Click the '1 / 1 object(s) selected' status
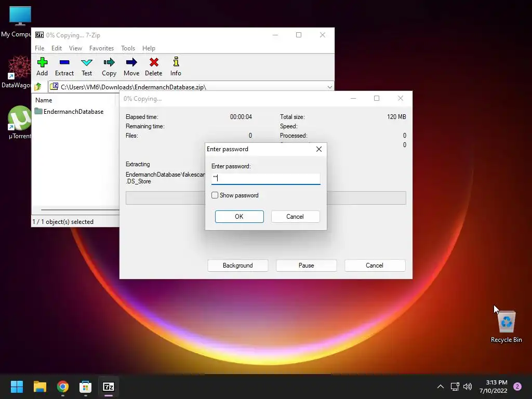 pos(63,221)
